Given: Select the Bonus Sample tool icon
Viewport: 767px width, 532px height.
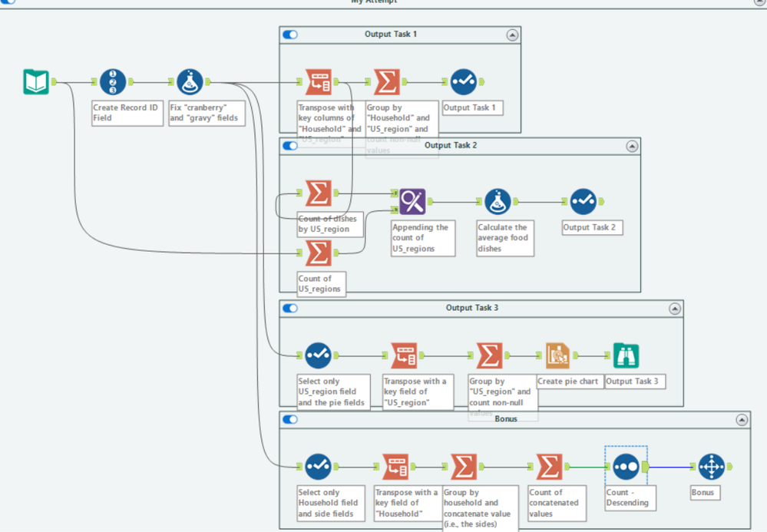Looking at the screenshot, I should point(711,467).
